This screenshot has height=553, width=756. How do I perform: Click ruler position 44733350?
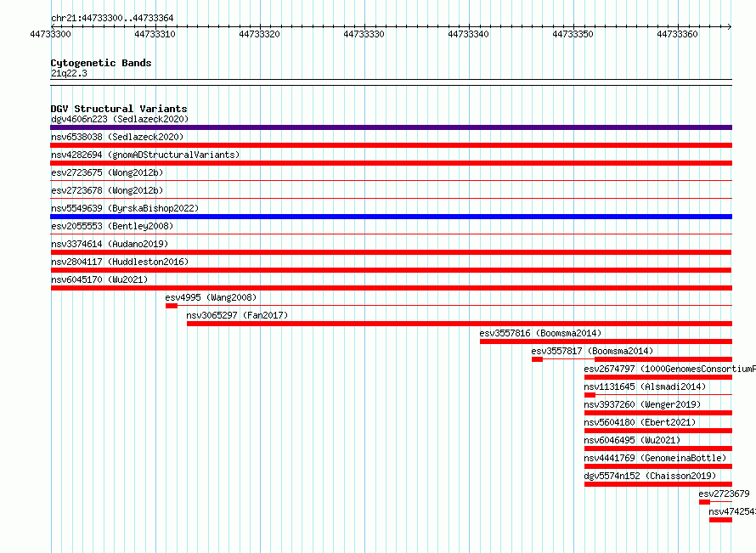click(573, 34)
